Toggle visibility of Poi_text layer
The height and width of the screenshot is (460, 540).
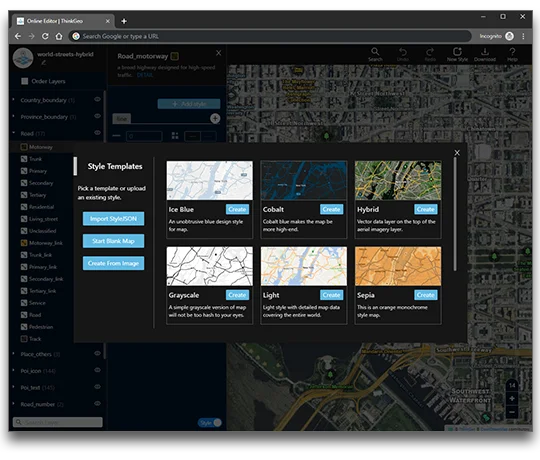(x=97, y=387)
